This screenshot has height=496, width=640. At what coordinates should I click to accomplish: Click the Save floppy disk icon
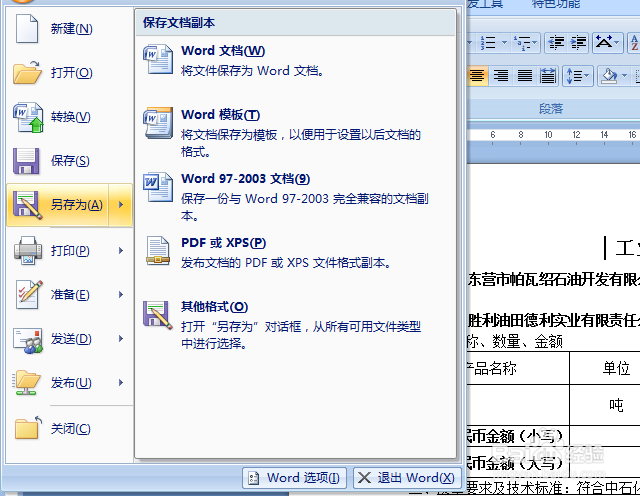tap(26, 161)
